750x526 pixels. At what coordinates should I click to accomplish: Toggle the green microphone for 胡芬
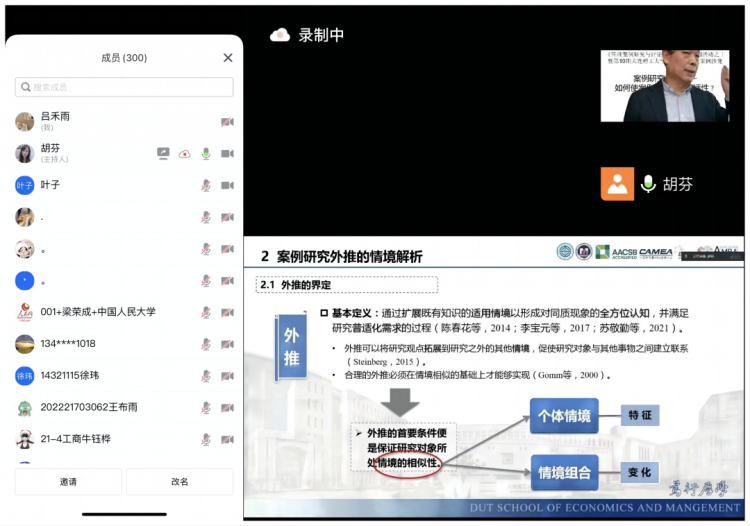click(206, 153)
